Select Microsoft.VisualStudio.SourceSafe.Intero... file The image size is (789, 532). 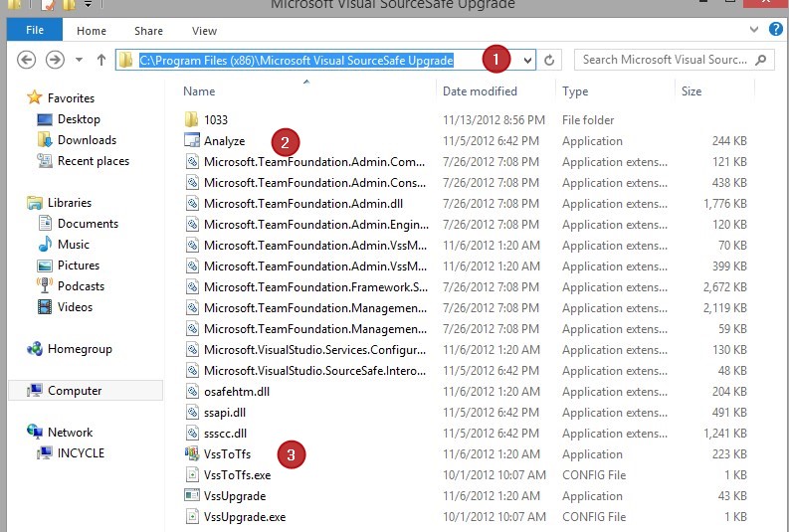tap(315, 371)
